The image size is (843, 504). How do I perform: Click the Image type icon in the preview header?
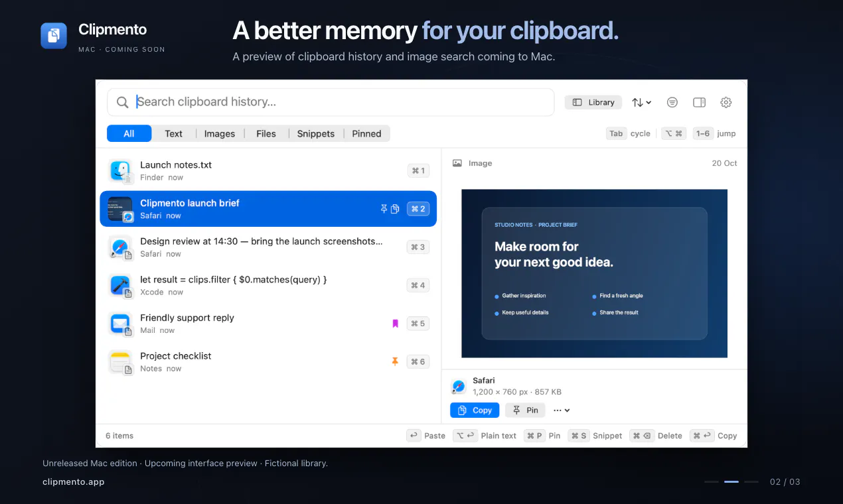(457, 163)
